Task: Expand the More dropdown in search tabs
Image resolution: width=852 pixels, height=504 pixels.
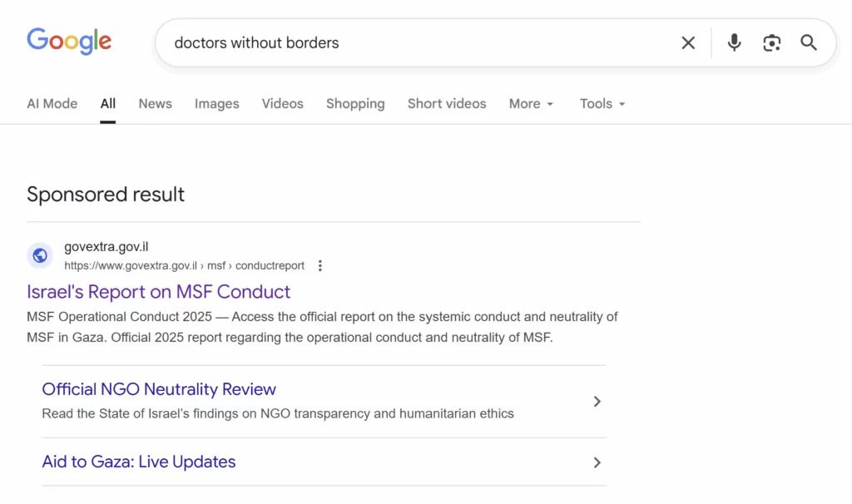Action: (531, 104)
